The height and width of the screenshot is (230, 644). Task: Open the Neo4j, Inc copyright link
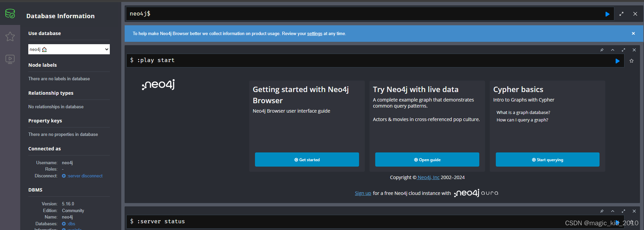pos(428,177)
